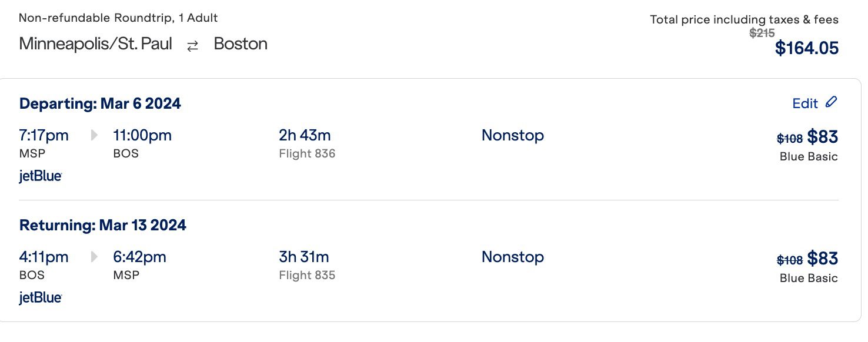The width and height of the screenshot is (868, 342).
Task: Select the Minneapolis/St. Paul city name
Action: pyautogui.click(x=95, y=43)
